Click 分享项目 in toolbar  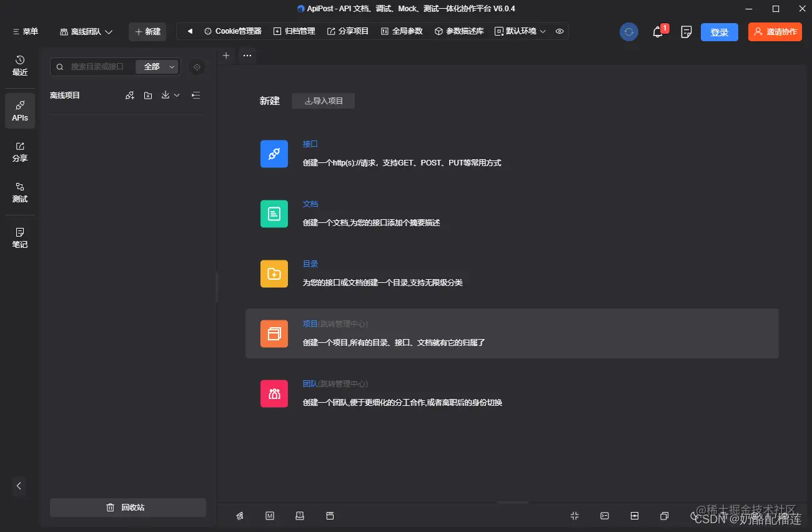(348, 31)
